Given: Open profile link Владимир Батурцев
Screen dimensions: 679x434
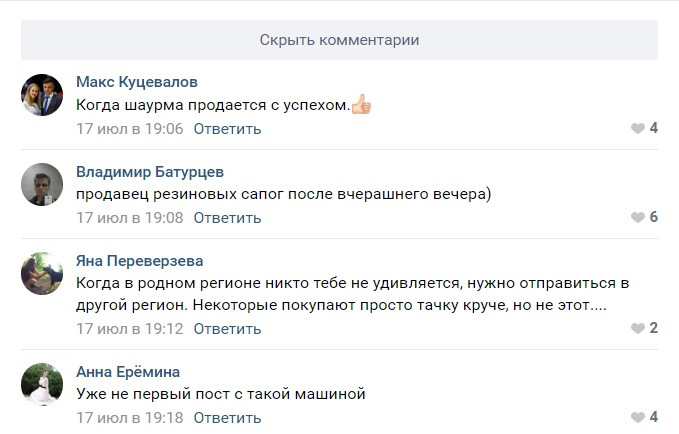Looking at the screenshot, I should coord(150,172).
